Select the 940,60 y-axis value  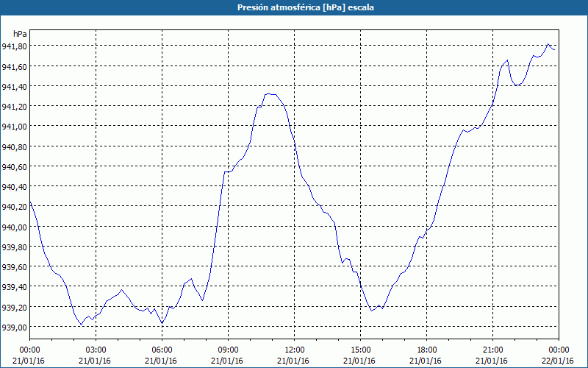tap(14, 167)
